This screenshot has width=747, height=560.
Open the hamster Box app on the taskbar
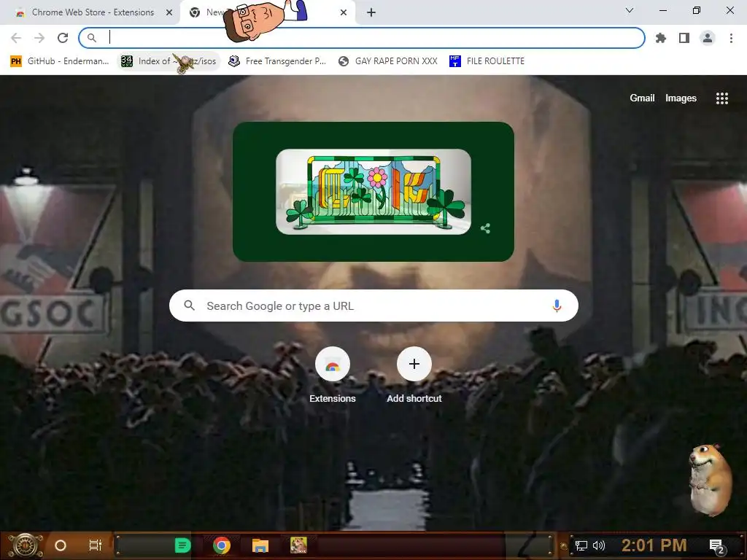click(x=298, y=545)
